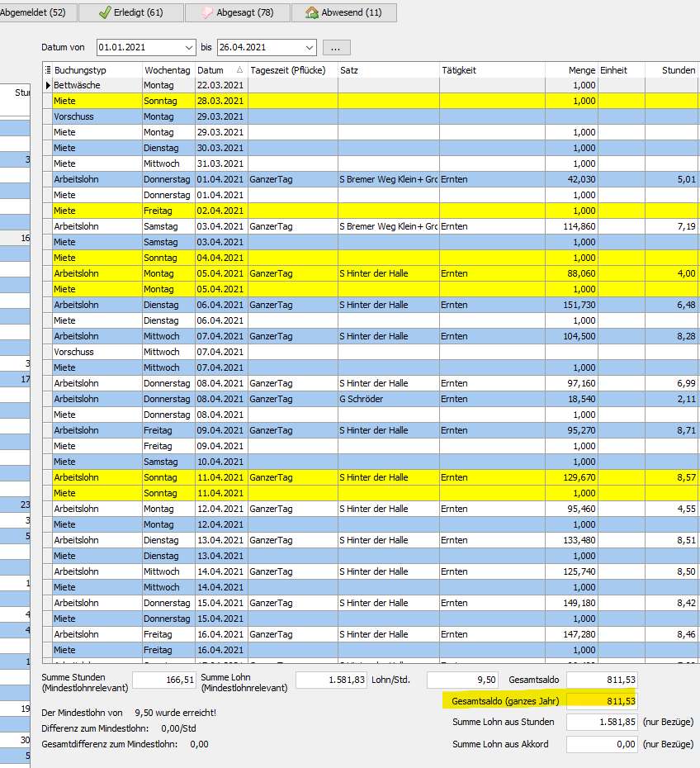Click the Summe Lohn aus Stunden field
Image resolution: width=700 pixels, height=768 pixels.
[x=602, y=722]
